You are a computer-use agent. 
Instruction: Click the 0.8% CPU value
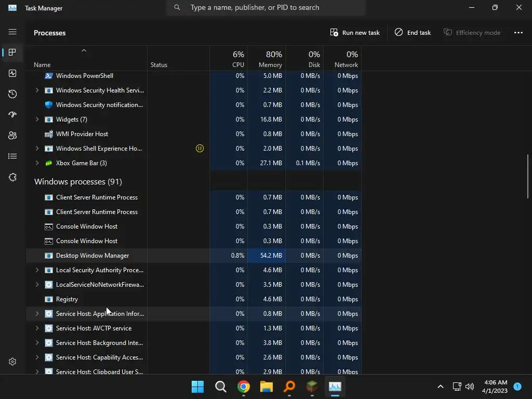pos(237,256)
